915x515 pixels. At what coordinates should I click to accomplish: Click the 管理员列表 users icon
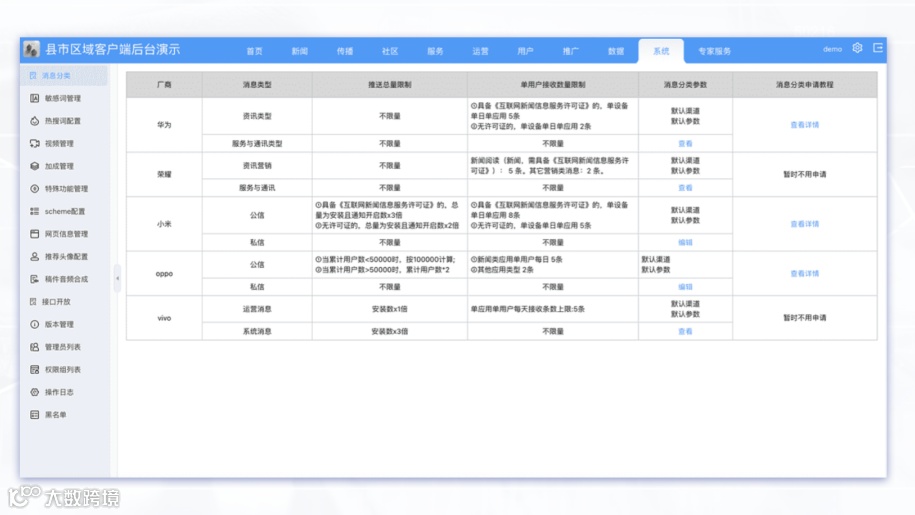tap(34, 347)
